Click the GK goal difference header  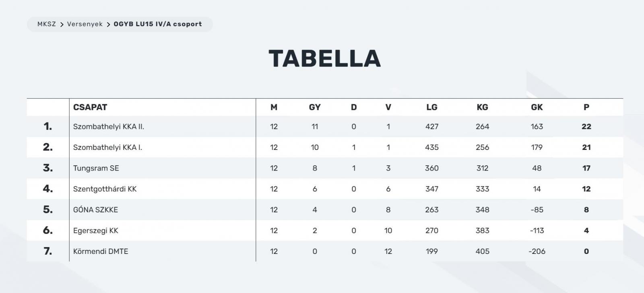coord(537,107)
